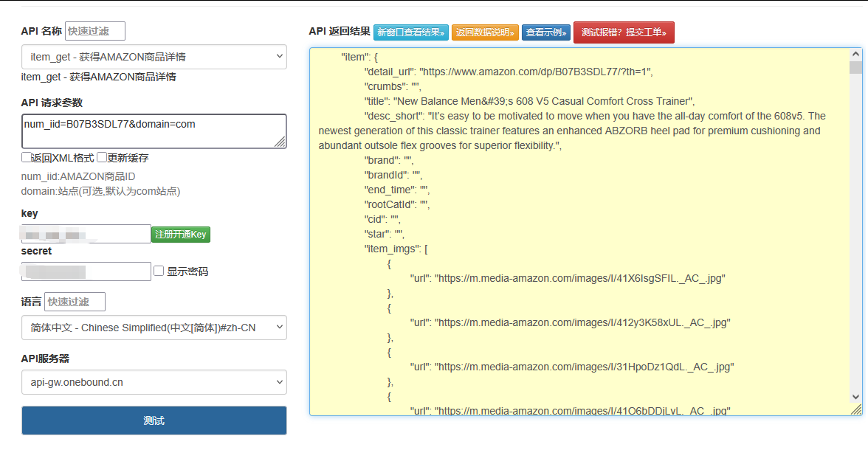
Task: Click the item_get description text under dropdown
Action: (x=99, y=77)
